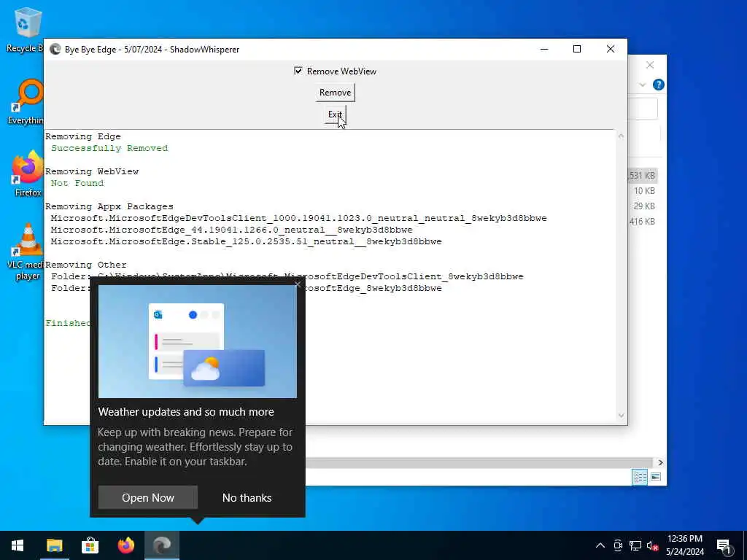Click Open Now in weather popup
The image size is (747, 560).
tap(147, 497)
